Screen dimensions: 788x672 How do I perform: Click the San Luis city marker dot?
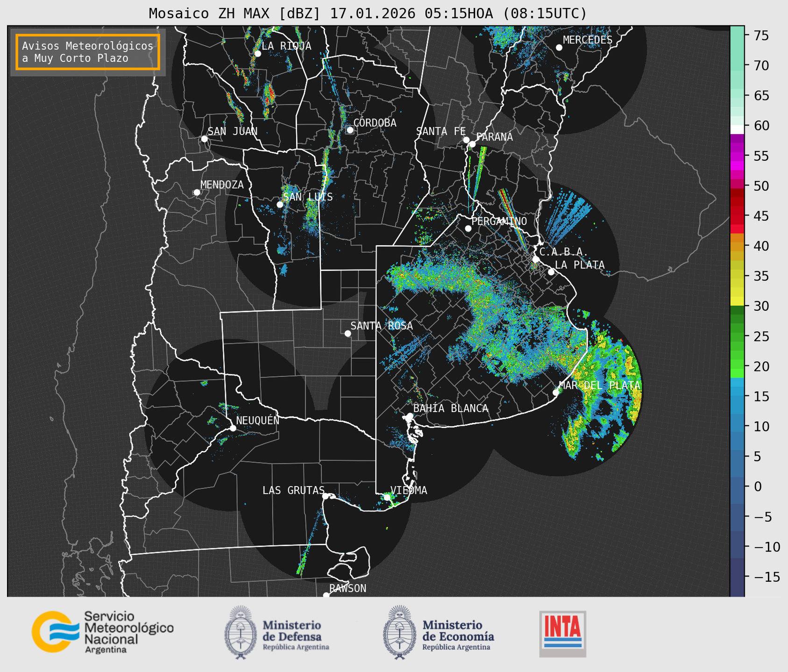tap(280, 204)
